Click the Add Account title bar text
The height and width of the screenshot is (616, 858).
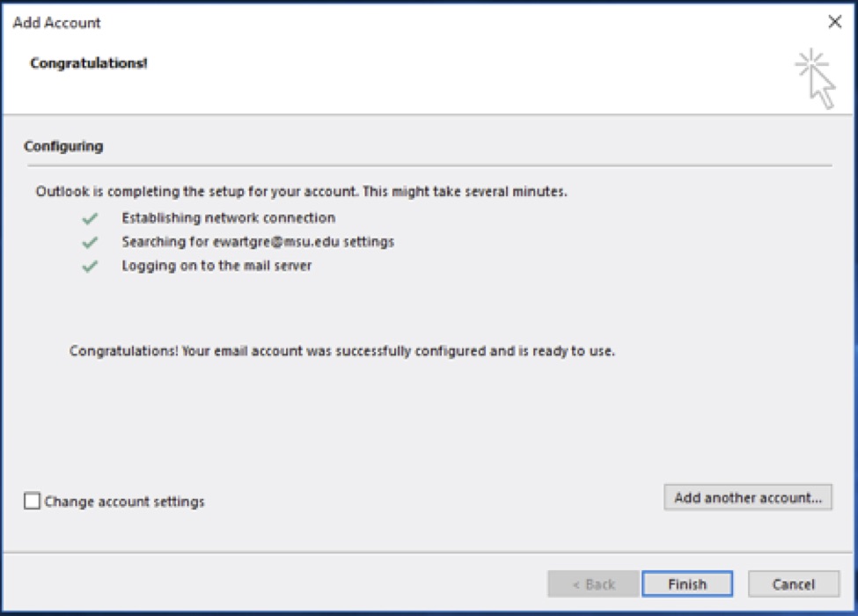tap(56, 23)
